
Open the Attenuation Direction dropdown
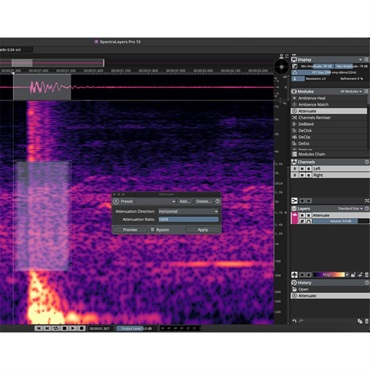click(x=188, y=211)
